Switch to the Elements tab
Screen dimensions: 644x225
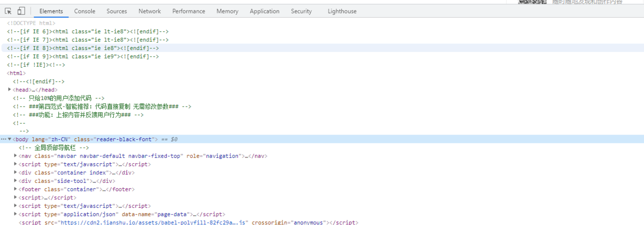pyautogui.click(x=51, y=11)
